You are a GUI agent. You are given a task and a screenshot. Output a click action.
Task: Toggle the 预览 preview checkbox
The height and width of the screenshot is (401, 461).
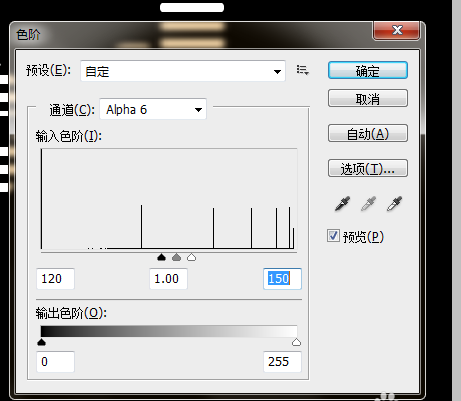pyautogui.click(x=333, y=236)
